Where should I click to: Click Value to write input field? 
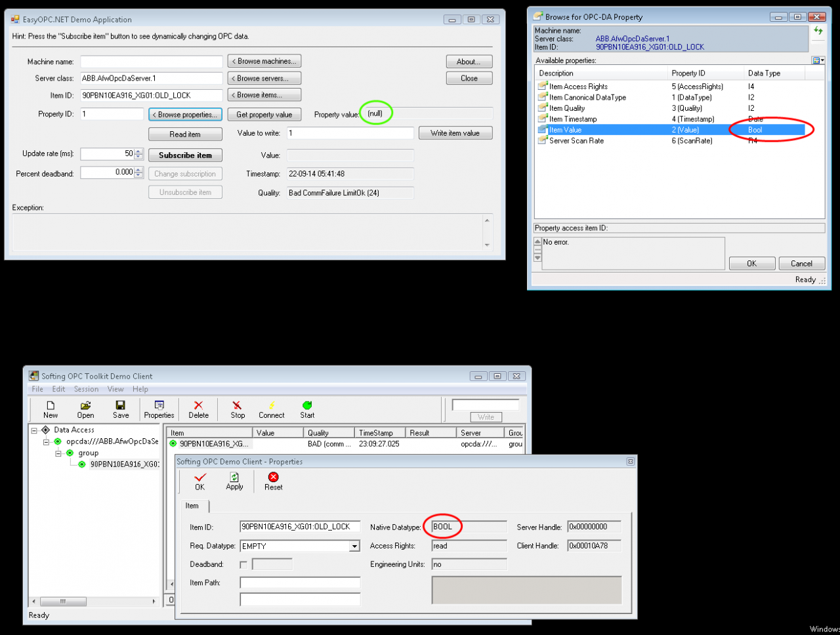350,133
